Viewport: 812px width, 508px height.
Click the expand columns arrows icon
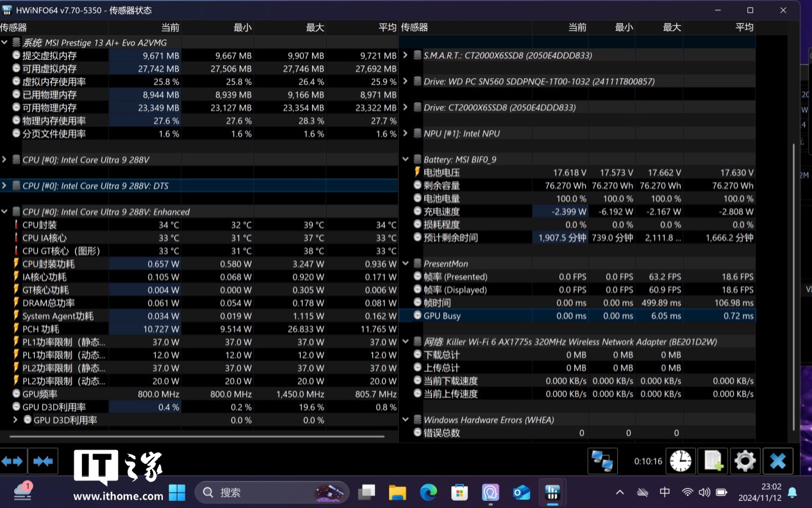13,461
